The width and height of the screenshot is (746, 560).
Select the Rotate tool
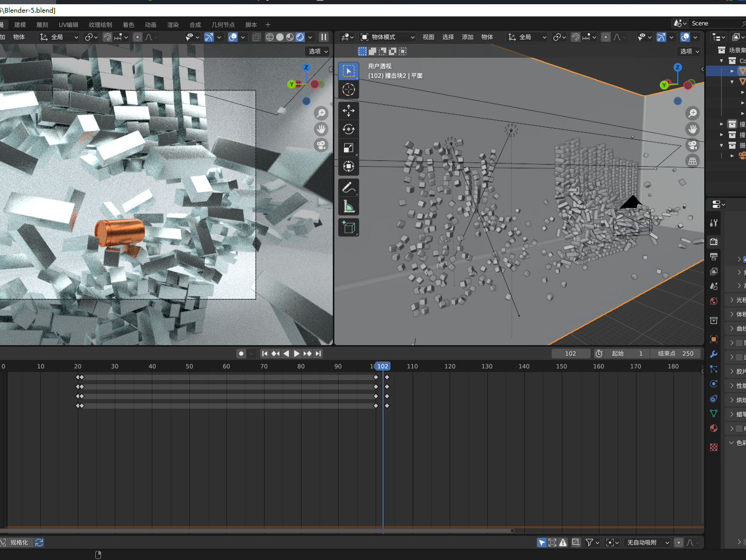(x=349, y=129)
